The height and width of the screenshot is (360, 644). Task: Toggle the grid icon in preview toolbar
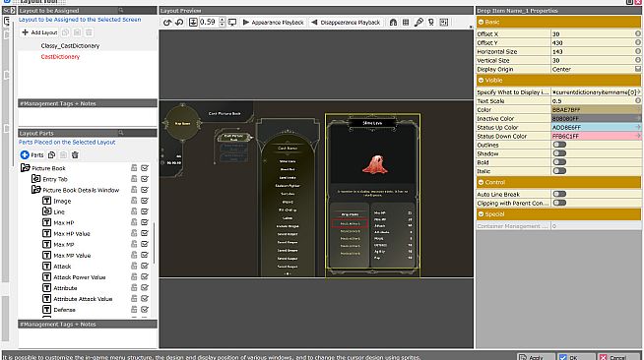pos(406,23)
